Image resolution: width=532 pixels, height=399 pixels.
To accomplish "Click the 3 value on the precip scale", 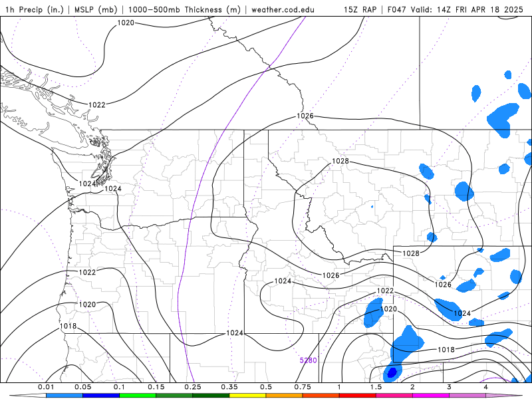I will [x=450, y=387].
